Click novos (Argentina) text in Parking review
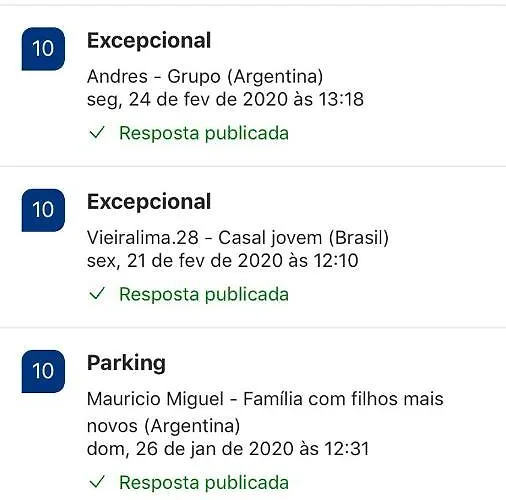Viewport: 506px width, 500px height. (x=163, y=426)
